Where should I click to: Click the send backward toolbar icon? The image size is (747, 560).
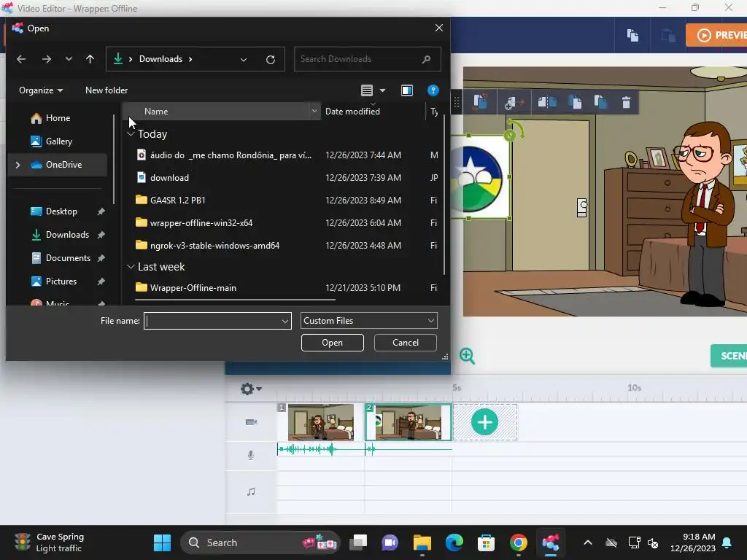(601, 102)
